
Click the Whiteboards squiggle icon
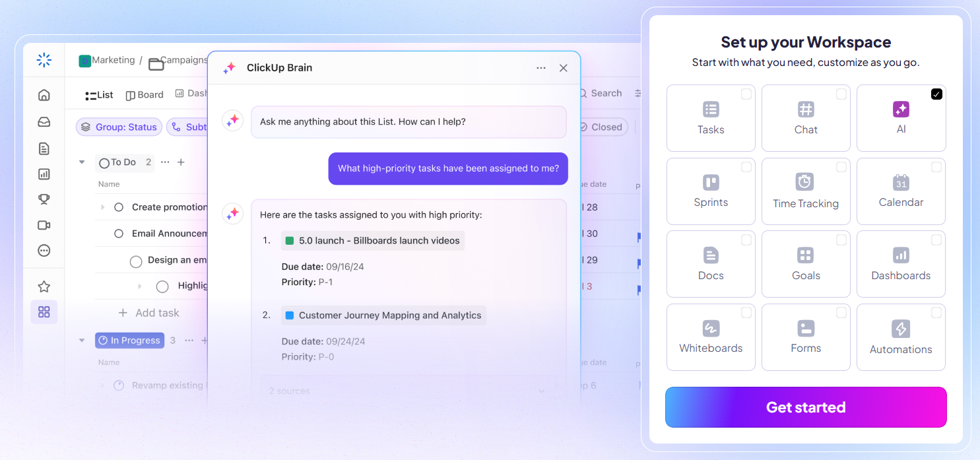pyautogui.click(x=711, y=328)
